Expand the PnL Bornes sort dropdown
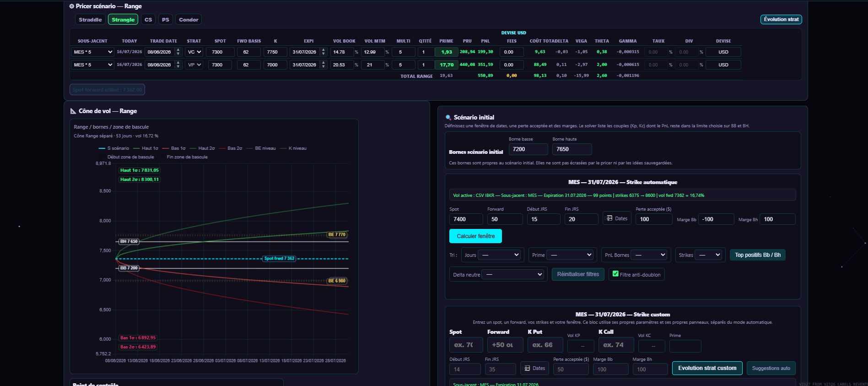The image size is (868, 386). (x=649, y=255)
